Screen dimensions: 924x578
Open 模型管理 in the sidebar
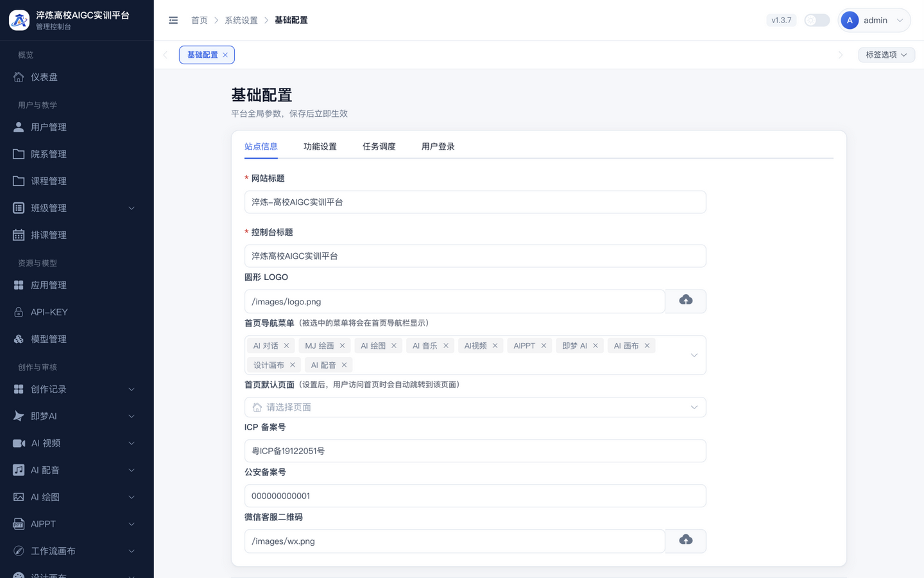(77, 339)
